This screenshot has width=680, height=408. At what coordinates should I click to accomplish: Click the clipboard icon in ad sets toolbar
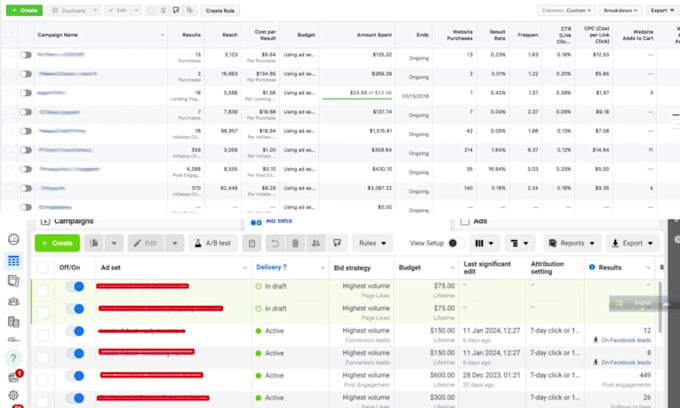click(x=252, y=243)
